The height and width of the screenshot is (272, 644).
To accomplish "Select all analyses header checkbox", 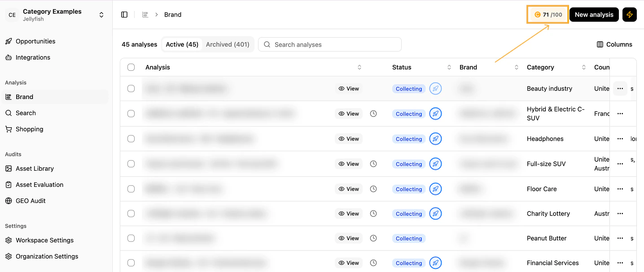I will 131,67.
